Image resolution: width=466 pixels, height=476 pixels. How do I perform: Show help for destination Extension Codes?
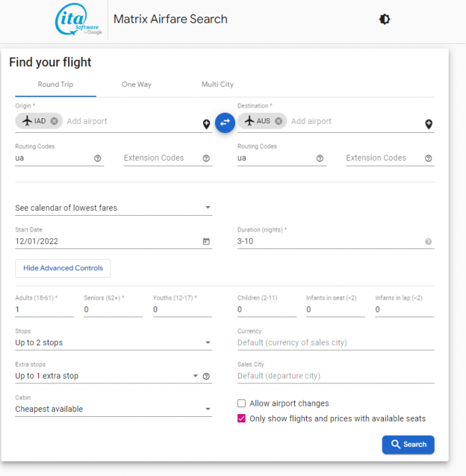click(x=428, y=158)
